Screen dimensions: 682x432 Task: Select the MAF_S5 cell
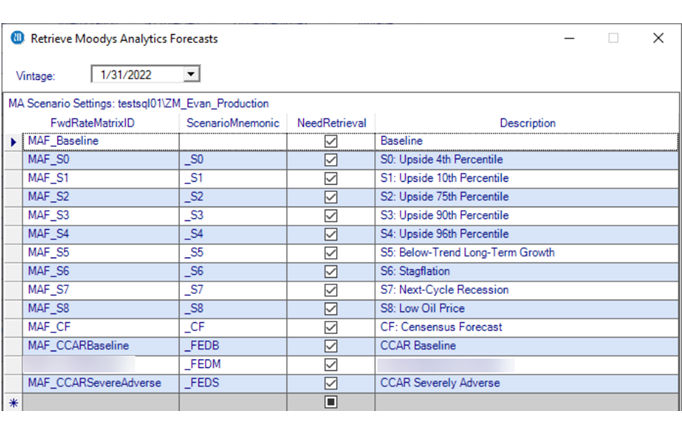tap(100, 253)
